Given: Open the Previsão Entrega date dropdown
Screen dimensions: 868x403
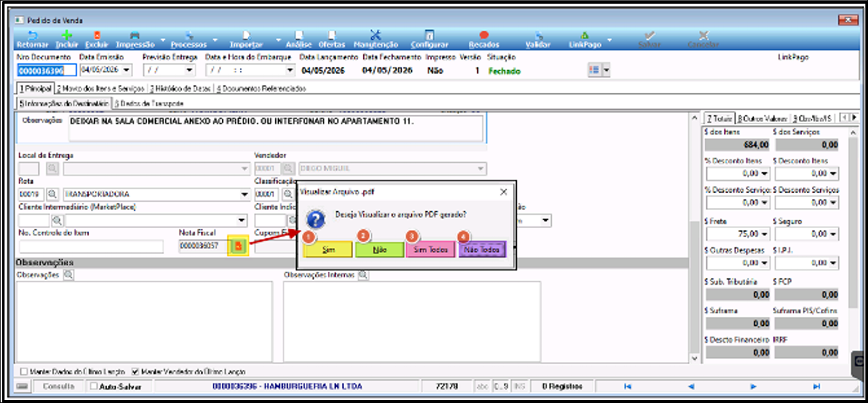Looking at the screenshot, I should click(190, 71).
